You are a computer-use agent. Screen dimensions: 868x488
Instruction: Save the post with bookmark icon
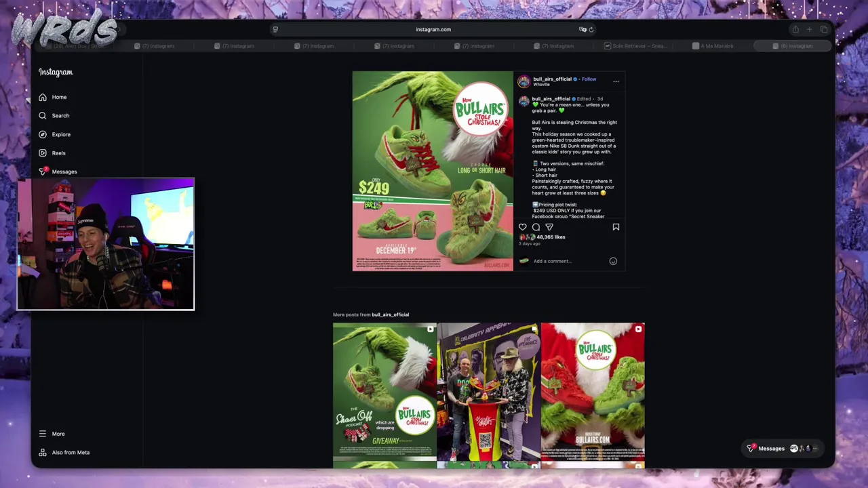coord(616,227)
